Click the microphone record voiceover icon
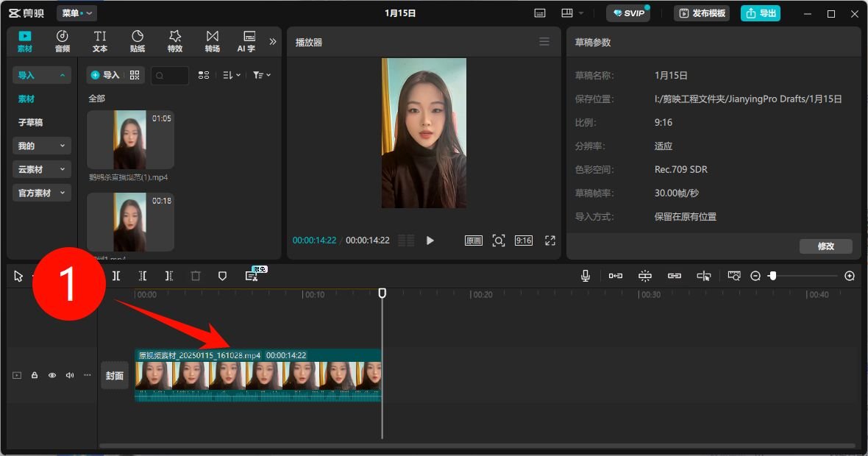 586,276
